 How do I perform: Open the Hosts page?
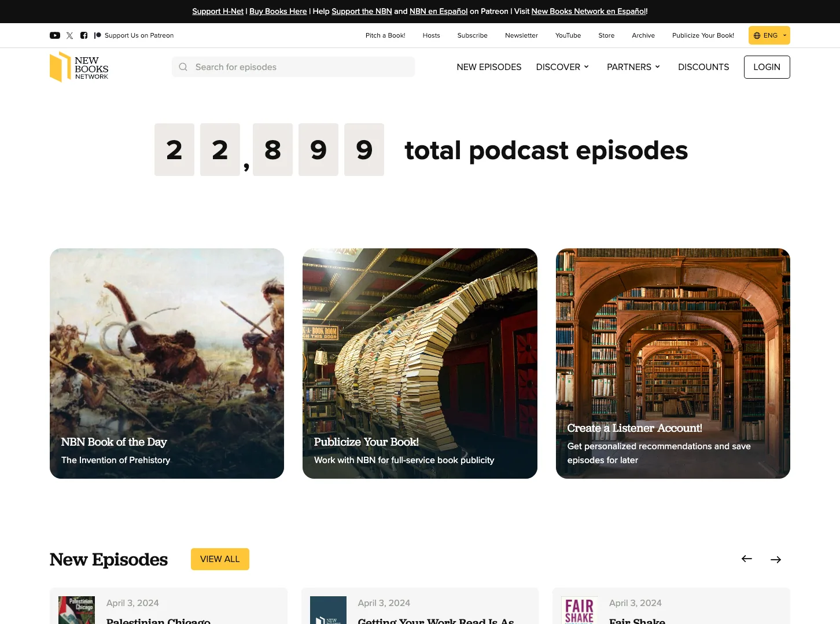(431, 35)
